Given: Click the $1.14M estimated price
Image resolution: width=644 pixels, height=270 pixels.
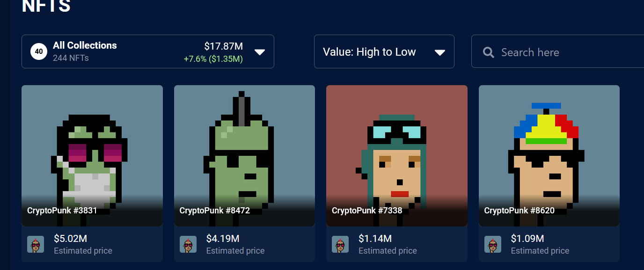Looking at the screenshot, I should pos(375,239).
